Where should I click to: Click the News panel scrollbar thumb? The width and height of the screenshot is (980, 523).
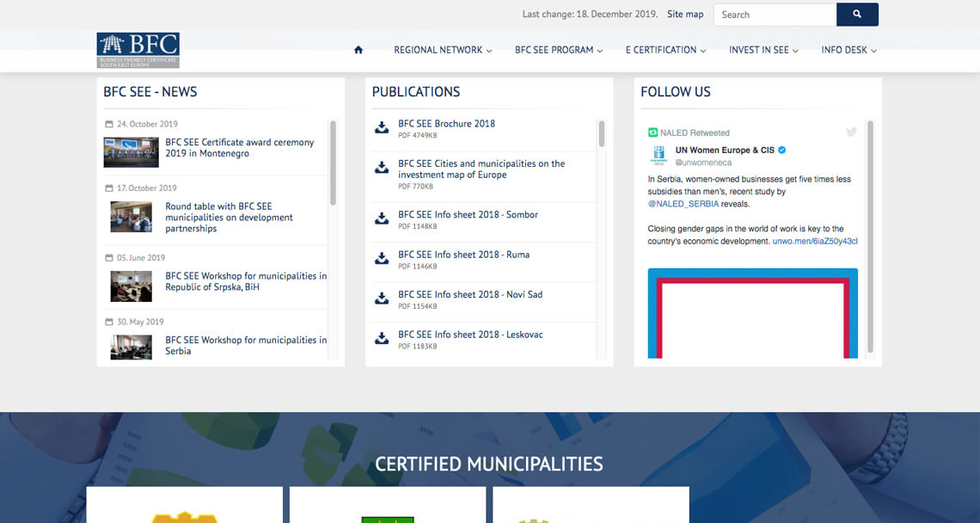pyautogui.click(x=334, y=163)
